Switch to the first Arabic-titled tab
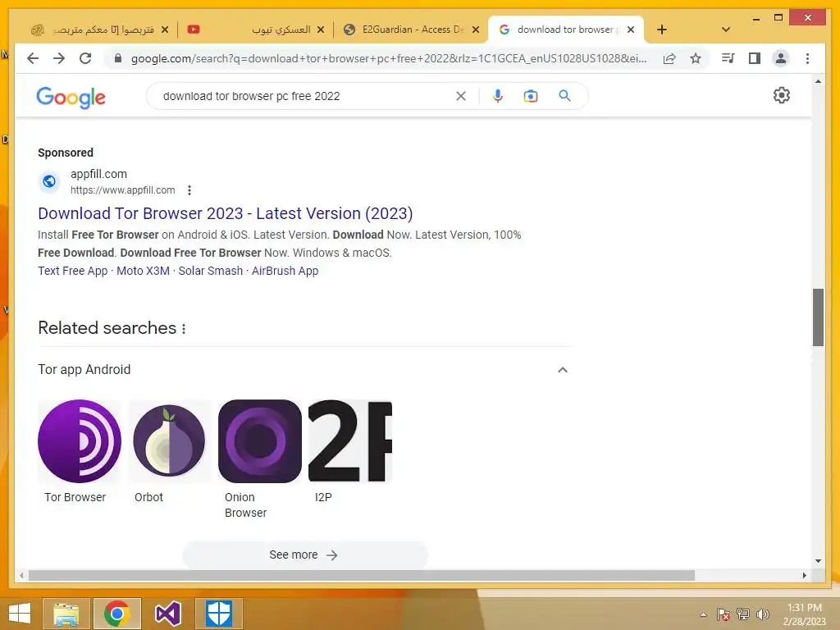 coord(99,30)
